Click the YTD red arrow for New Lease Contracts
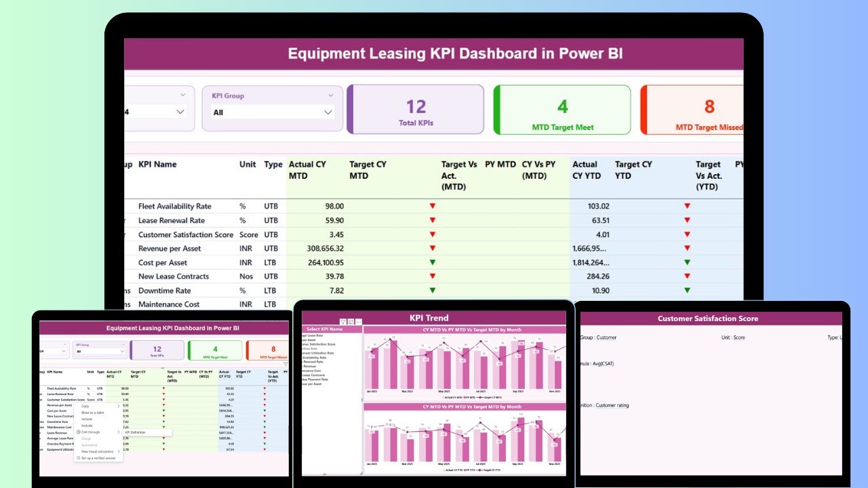This screenshot has width=868, height=488. [687, 277]
